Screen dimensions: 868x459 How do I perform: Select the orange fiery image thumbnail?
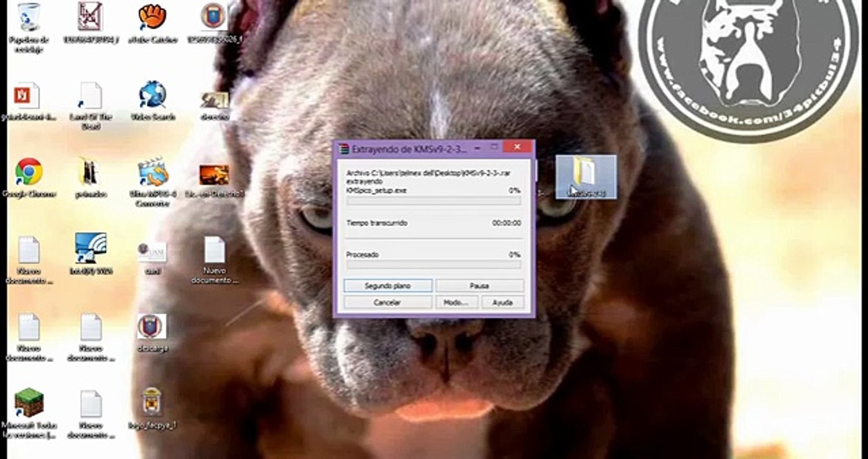(214, 175)
